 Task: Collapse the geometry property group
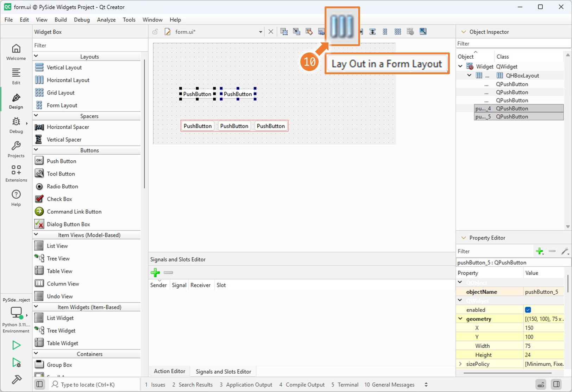coord(460,319)
